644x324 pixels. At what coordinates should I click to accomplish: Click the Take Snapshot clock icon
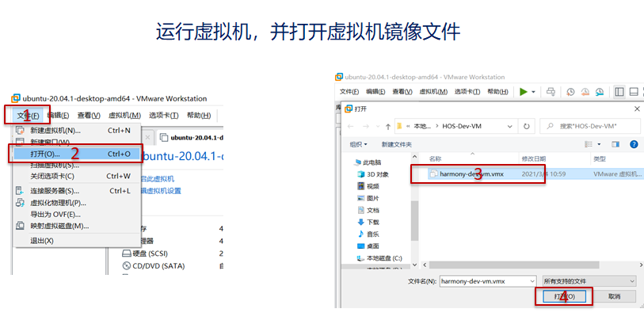570,92
